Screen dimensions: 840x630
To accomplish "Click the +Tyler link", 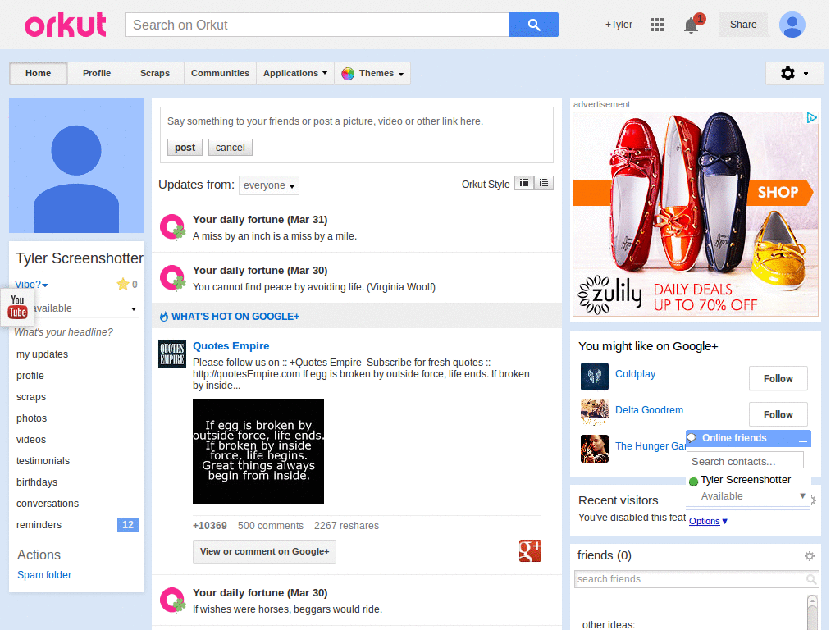I will tap(619, 25).
